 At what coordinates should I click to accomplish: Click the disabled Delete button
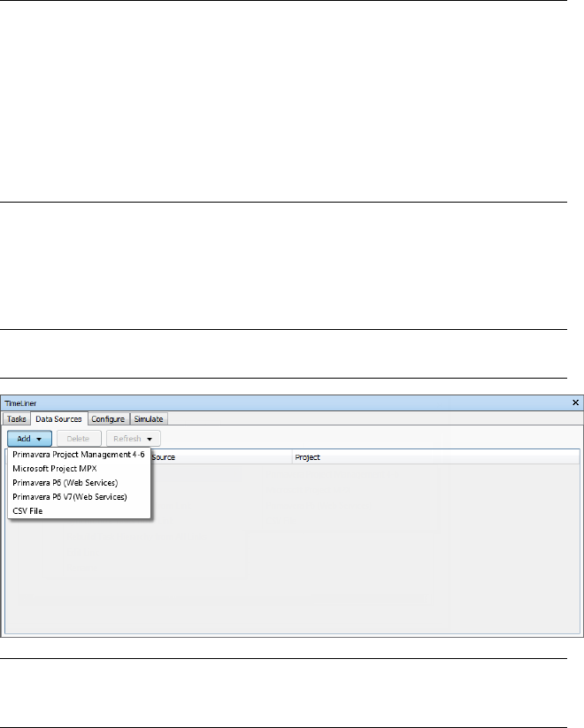(x=78, y=439)
